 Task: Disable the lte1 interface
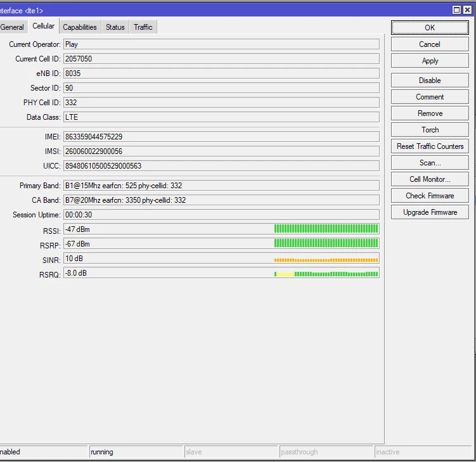click(x=430, y=80)
